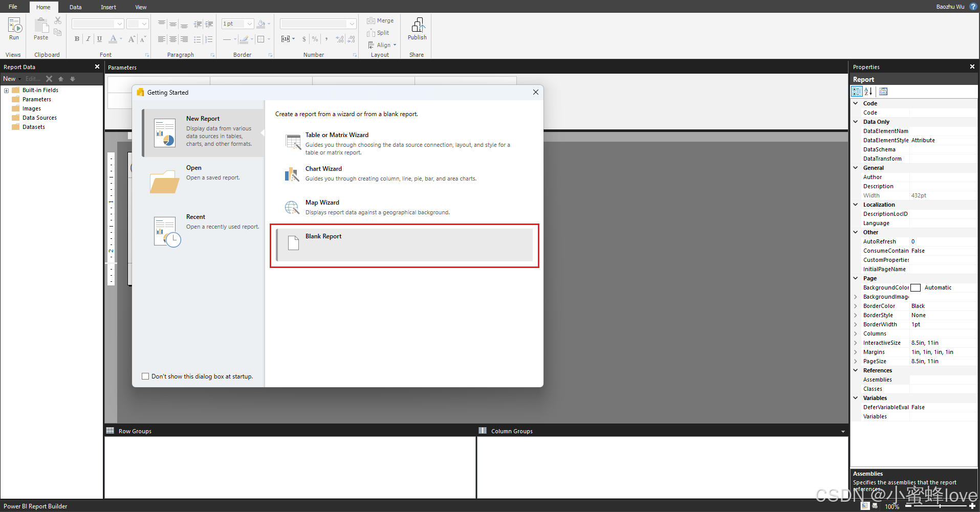Viewport: 980px width, 512px height.
Task: Run the report from the ribbon
Action: (x=14, y=29)
